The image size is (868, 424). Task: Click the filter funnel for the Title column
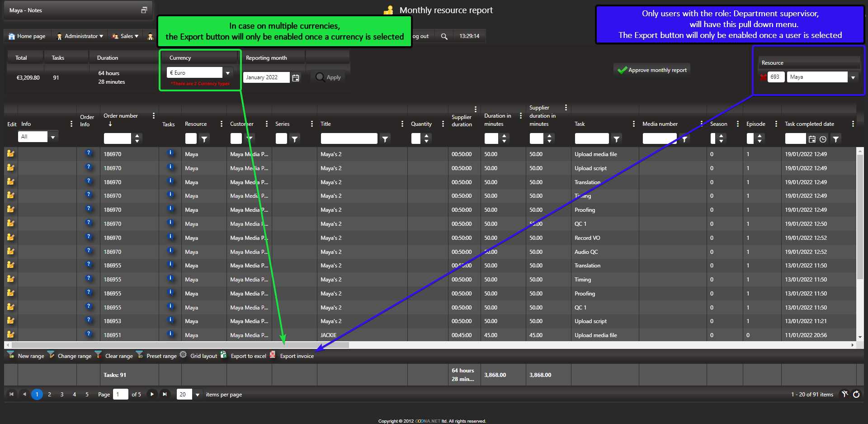385,139
